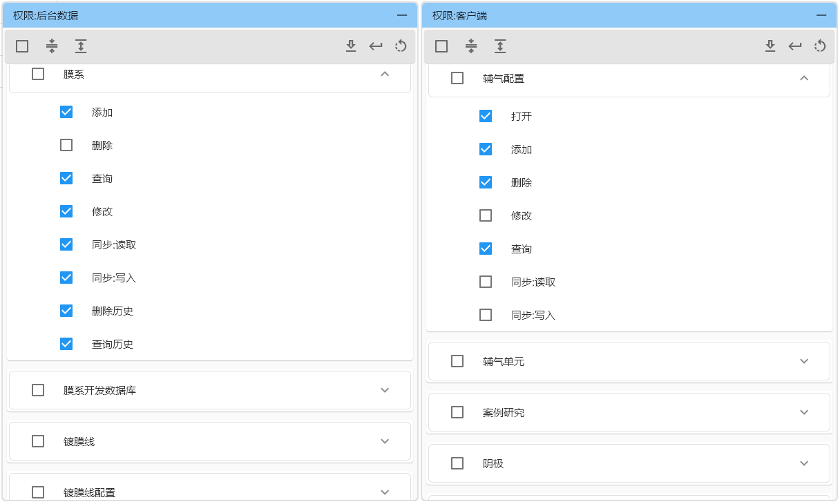Click expand-all icon in 客户端 toolbar
Image resolution: width=840 pixels, height=504 pixels.
(x=500, y=46)
